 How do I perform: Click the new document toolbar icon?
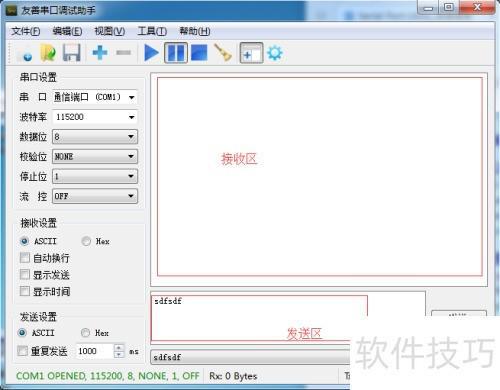(24, 53)
